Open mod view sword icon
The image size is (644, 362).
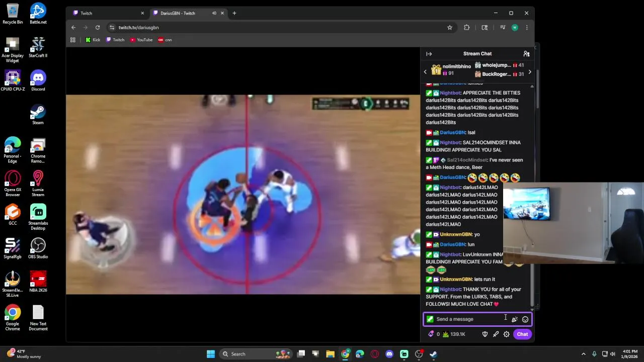[496, 334]
